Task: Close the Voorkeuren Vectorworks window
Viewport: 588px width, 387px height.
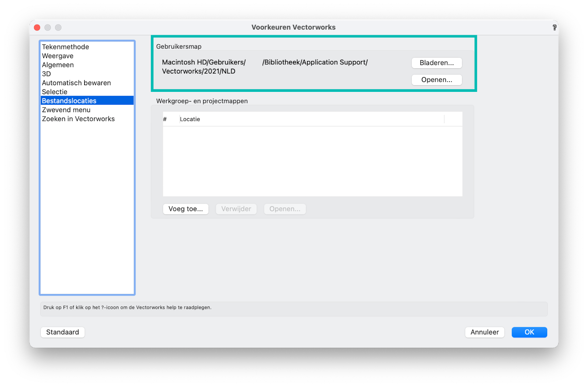Action: pos(37,28)
